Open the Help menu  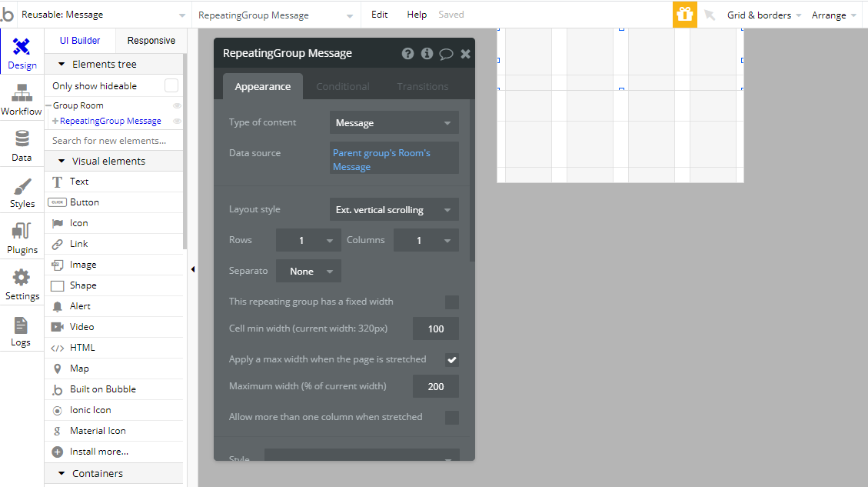click(x=417, y=15)
